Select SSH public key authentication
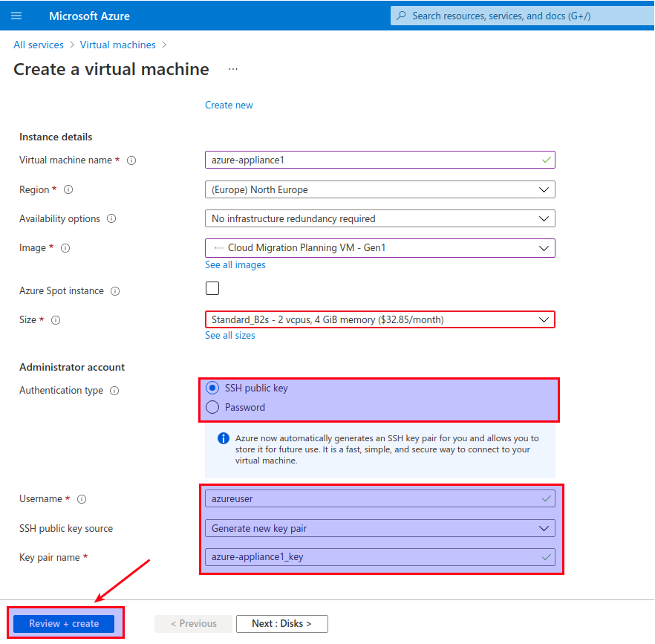This screenshot has width=655, height=644. click(x=212, y=388)
